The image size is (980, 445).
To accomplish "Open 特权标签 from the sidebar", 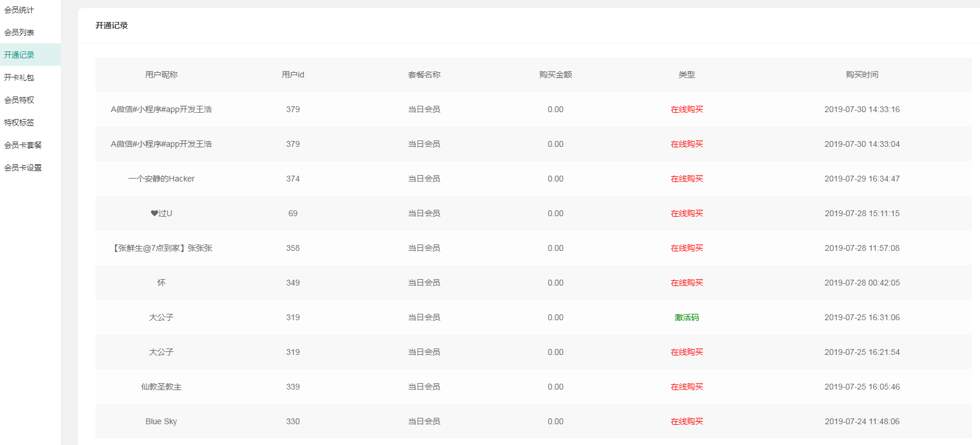I will point(19,123).
